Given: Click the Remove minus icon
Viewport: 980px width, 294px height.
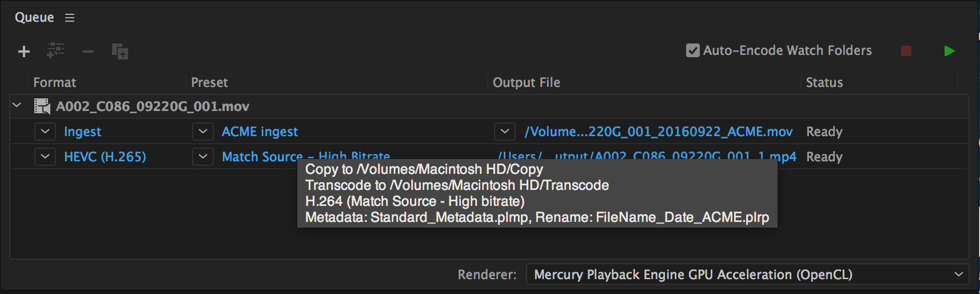Looking at the screenshot, I should [x=87, y=51].
